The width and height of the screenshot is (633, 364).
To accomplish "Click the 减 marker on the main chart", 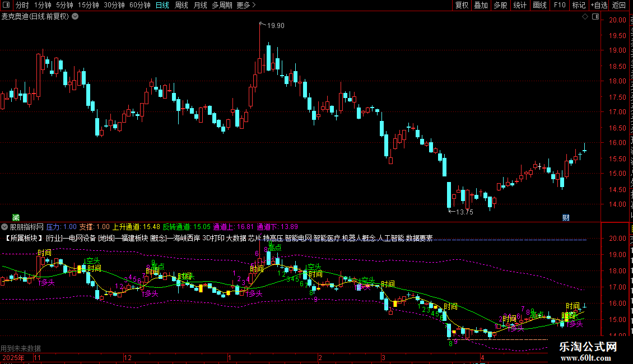I will pos(16,217).
